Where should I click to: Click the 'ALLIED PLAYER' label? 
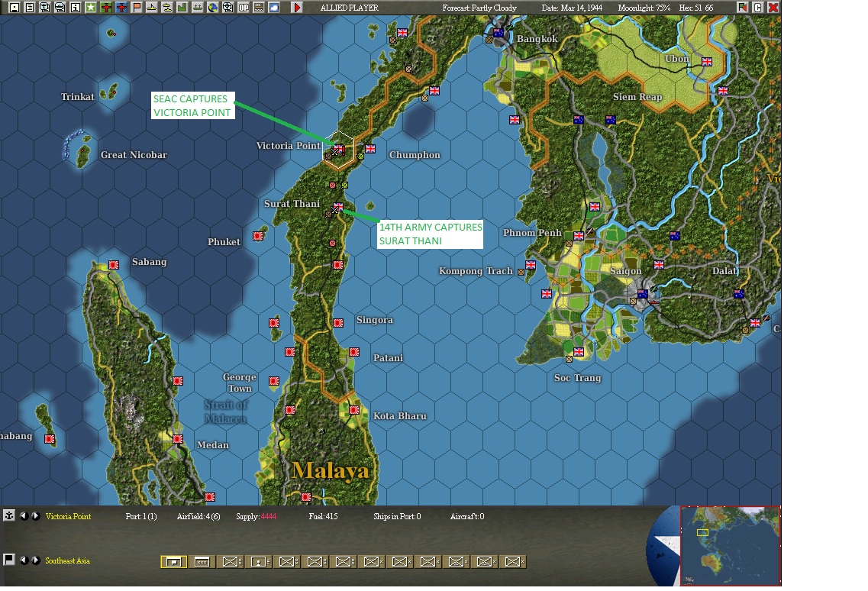tap(350, 8)
